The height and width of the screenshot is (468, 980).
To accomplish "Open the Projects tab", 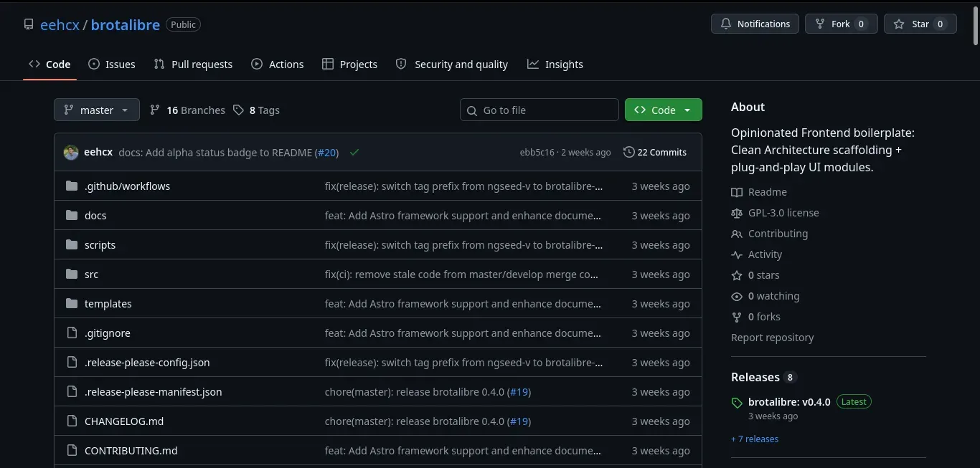I will click(349, 64).
